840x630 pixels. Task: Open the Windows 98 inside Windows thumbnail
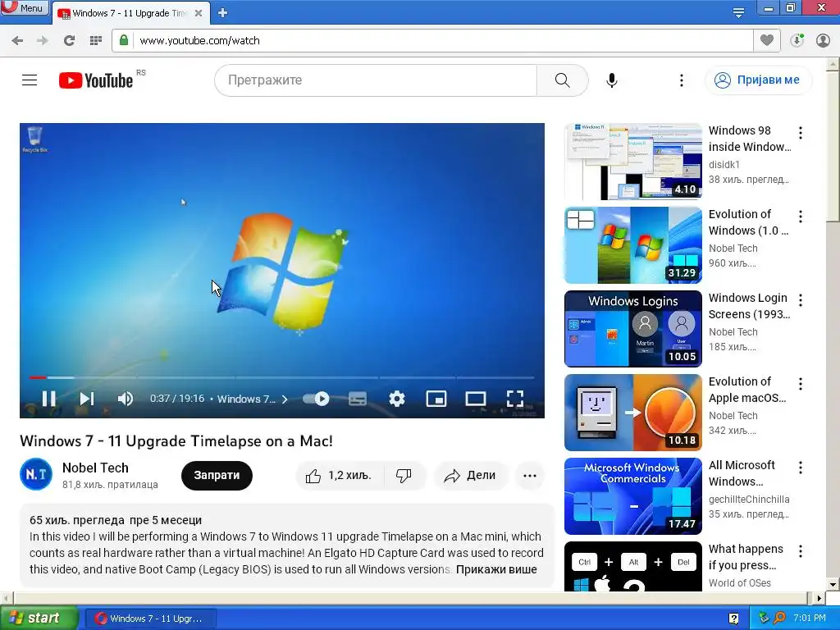point(633,162)
